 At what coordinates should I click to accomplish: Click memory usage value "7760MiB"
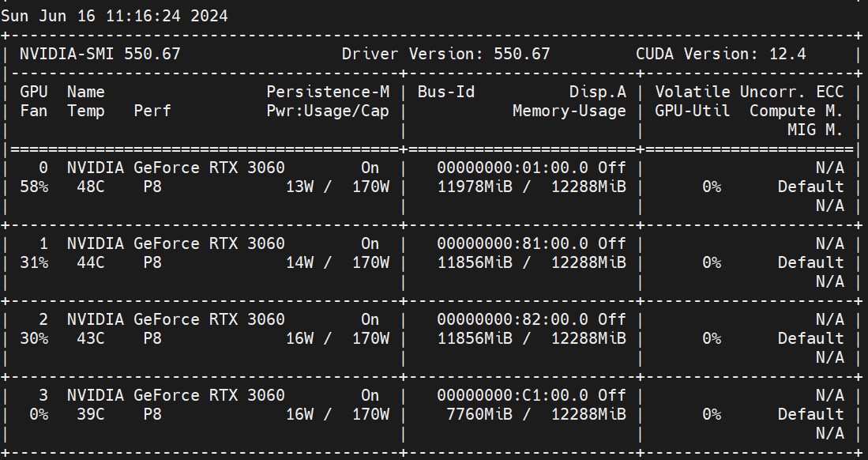[479, 415]
